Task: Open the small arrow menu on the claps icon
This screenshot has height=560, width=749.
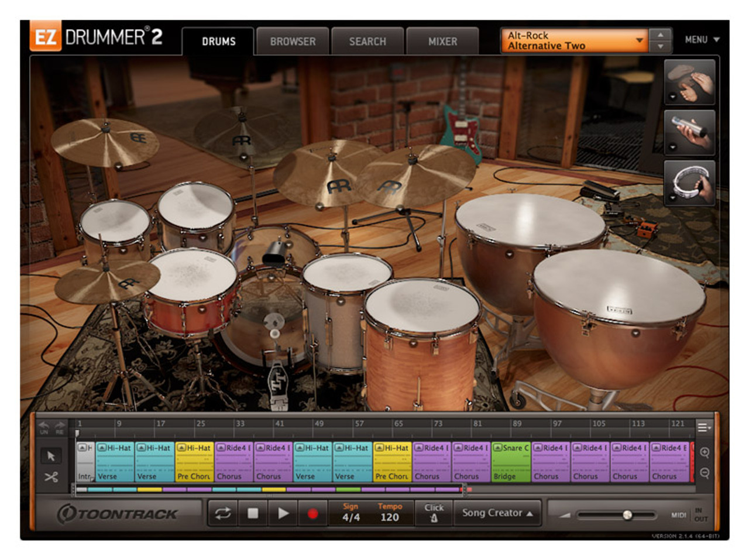Action: (x=672, y=97)
